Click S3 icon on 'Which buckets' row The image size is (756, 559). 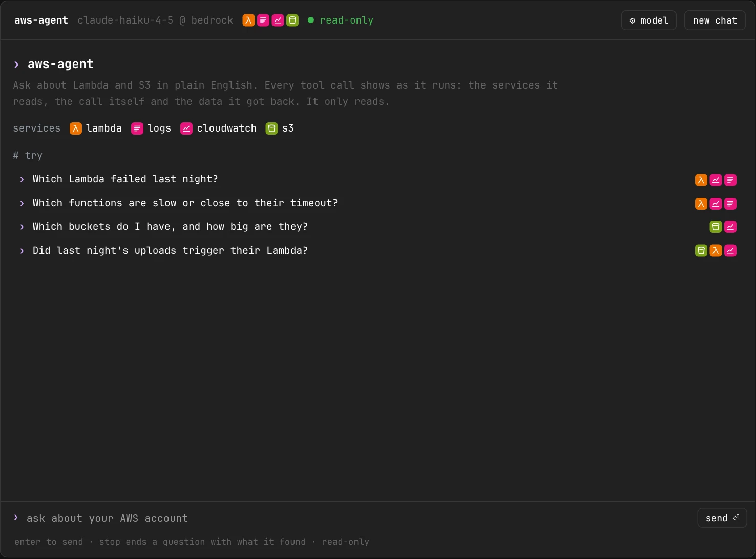coord(716,227)
